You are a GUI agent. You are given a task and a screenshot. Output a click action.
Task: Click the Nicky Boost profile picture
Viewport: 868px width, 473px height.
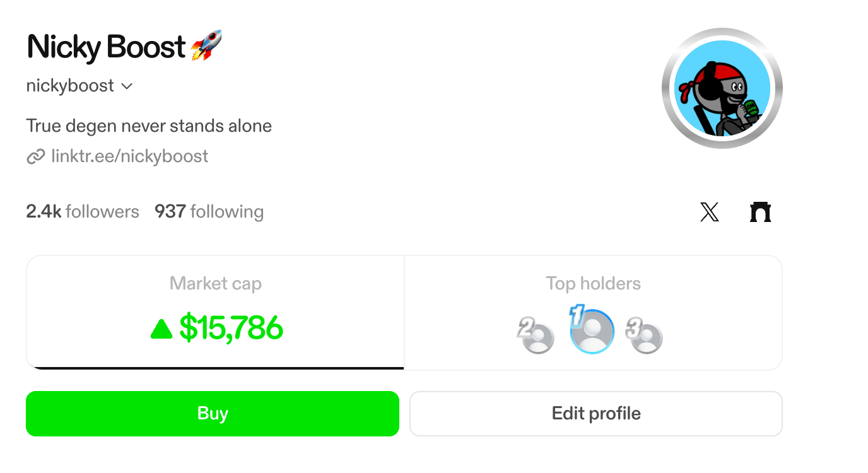point(722,88)
